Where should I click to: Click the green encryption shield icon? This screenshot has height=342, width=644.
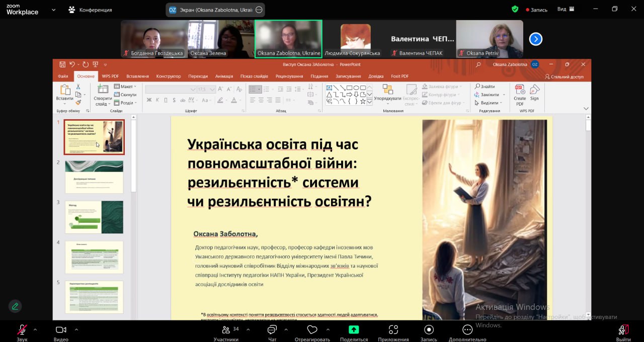515,9
